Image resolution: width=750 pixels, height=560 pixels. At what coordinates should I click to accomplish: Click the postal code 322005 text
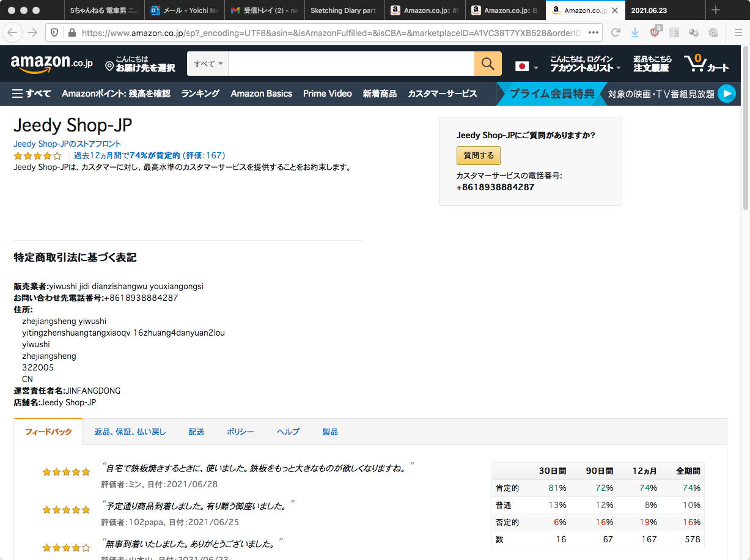pyautogui.click(x=38, y=367)
